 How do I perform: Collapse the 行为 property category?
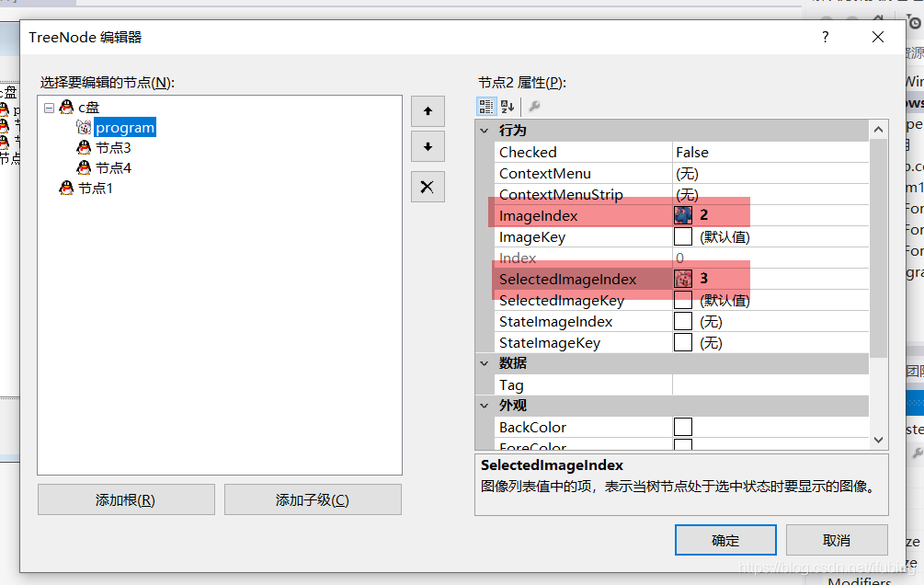485,131
